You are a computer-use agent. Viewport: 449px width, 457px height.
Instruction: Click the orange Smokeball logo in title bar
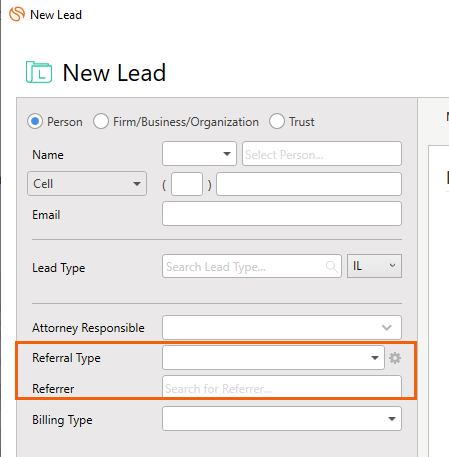pyautogui.click(x=17, y=14)
